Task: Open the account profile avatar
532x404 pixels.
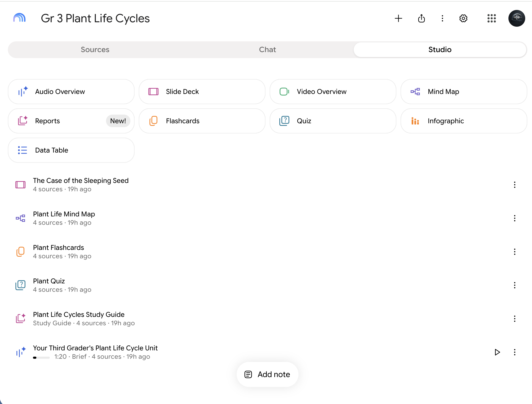Action: [x=517, y=18]
